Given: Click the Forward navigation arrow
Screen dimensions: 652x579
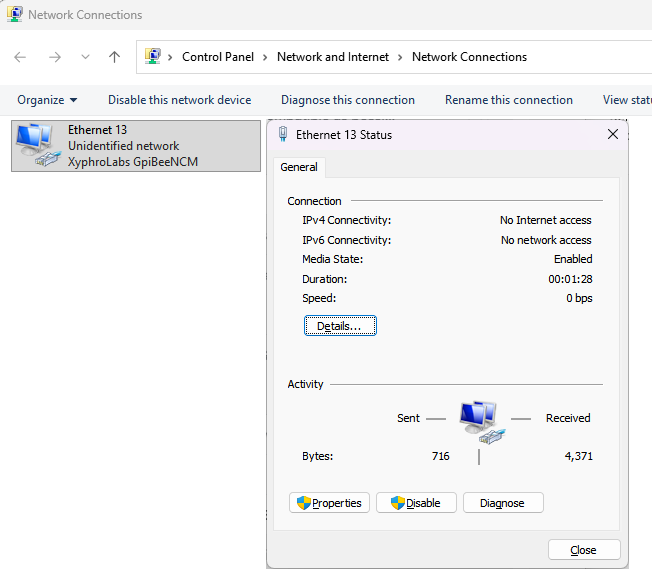Looking at the screenshot, I should (54, 57).
